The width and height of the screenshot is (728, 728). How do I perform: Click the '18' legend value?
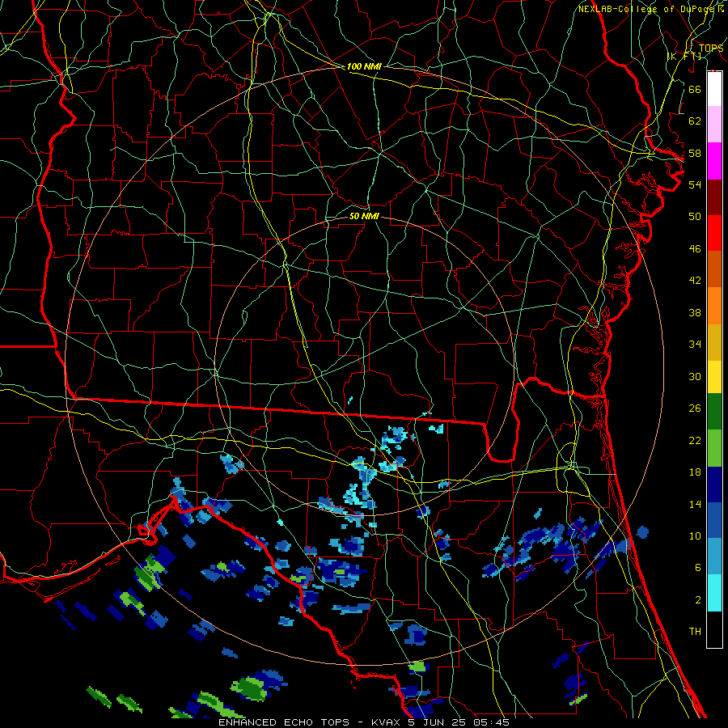pos(695,472)
